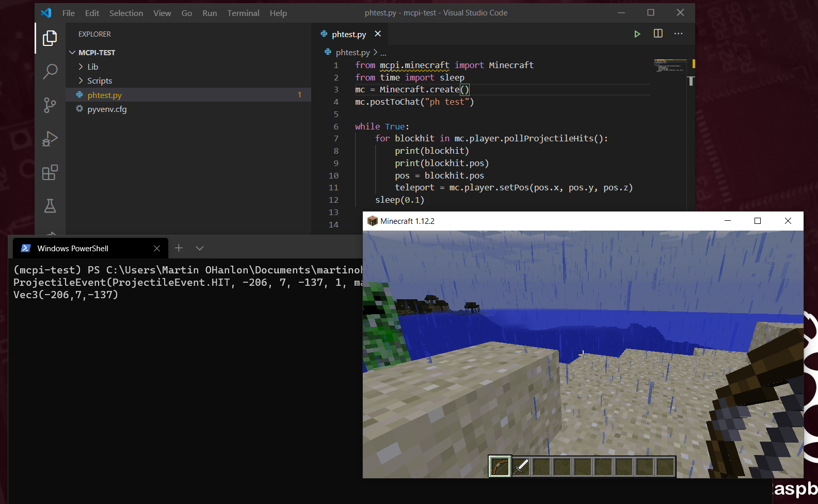Close the Windows PowerShell tab
The height and width of the screenshot is (504, 818).
click(x=157, y=249)
